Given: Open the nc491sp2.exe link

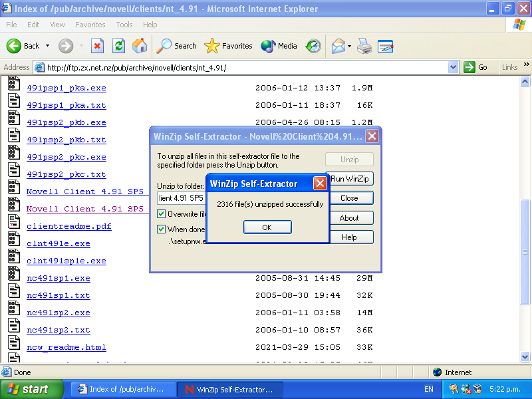Looking at the screenshot, I should pos(59,313).
